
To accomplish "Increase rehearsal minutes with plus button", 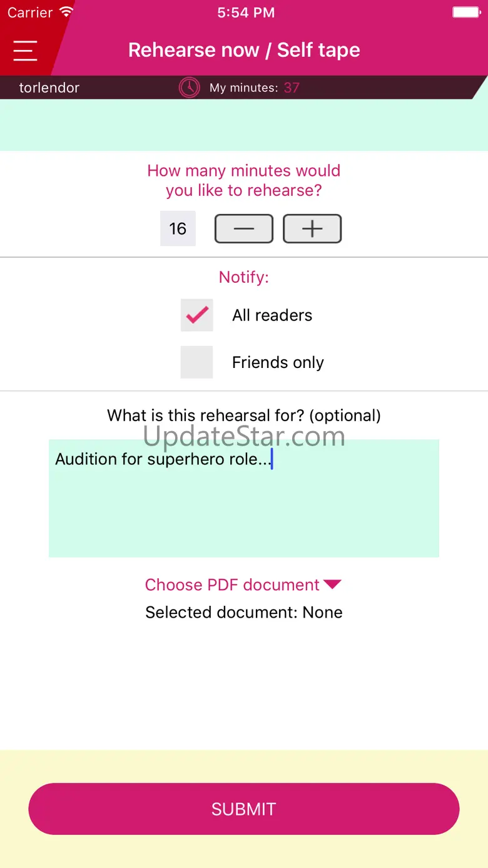I will point(312,228).
